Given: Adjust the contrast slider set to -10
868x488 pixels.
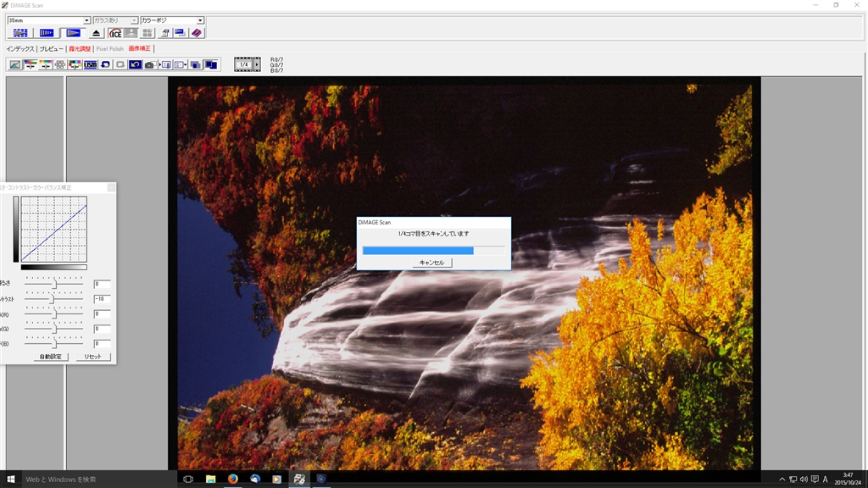Looking at the screenshot, I should pyautogui.click(x=53, y=299).
